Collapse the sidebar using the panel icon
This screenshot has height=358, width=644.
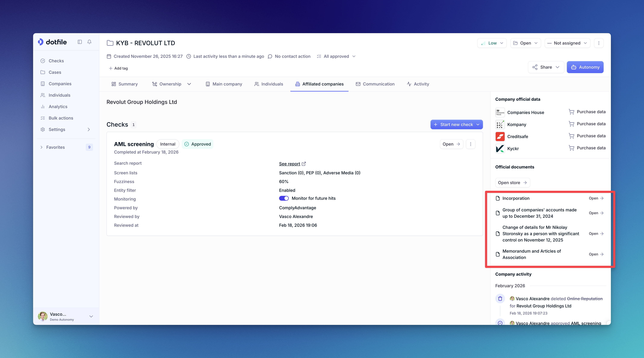pyautogui.click(x=80, y=42)
